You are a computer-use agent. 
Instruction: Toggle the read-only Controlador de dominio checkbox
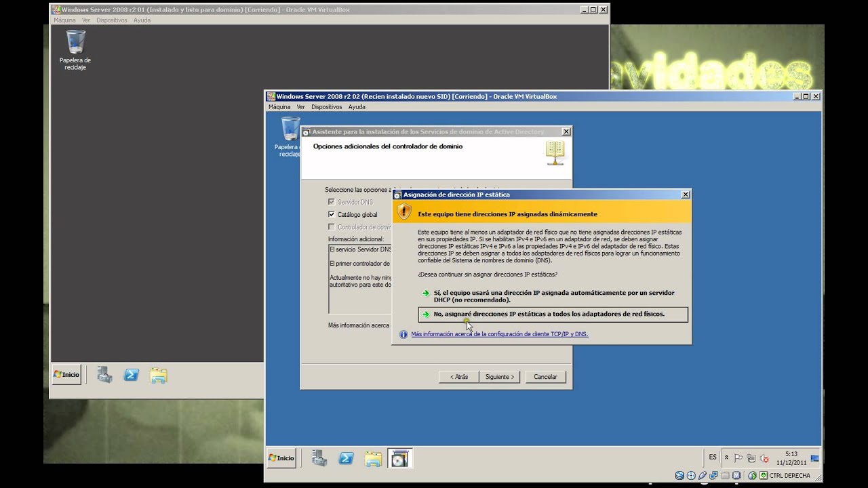[x=332, y=227]
